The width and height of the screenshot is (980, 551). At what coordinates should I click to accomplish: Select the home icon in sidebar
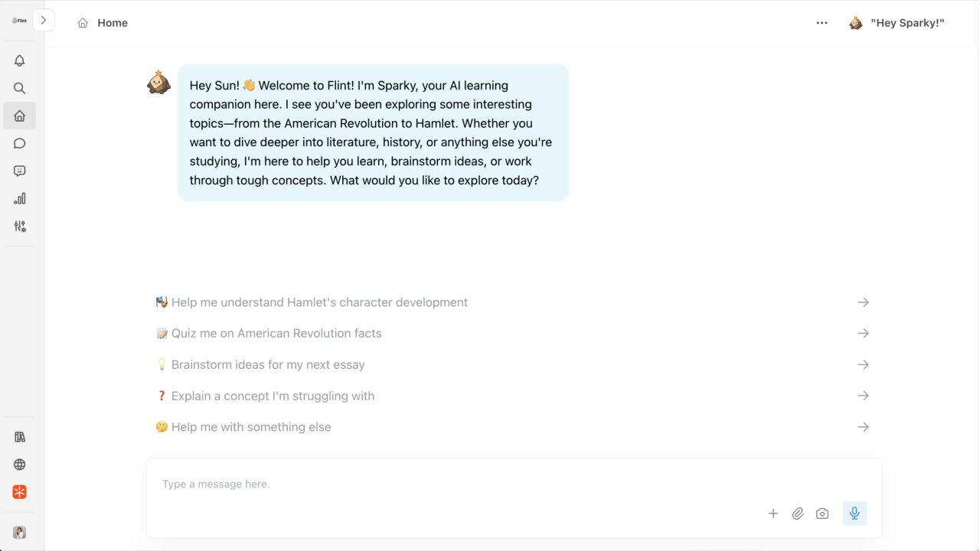coord(20,116)
